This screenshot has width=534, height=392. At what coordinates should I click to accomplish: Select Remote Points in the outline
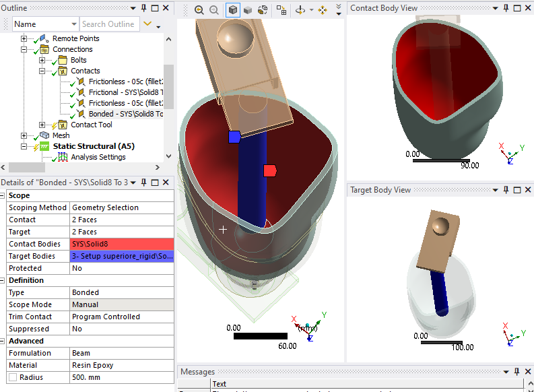coord(75,38)
